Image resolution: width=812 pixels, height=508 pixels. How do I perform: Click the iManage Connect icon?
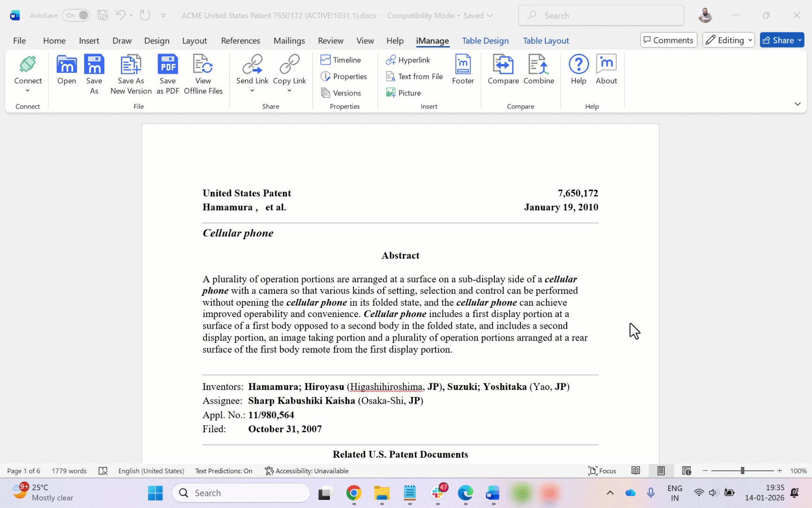point(28,65)
